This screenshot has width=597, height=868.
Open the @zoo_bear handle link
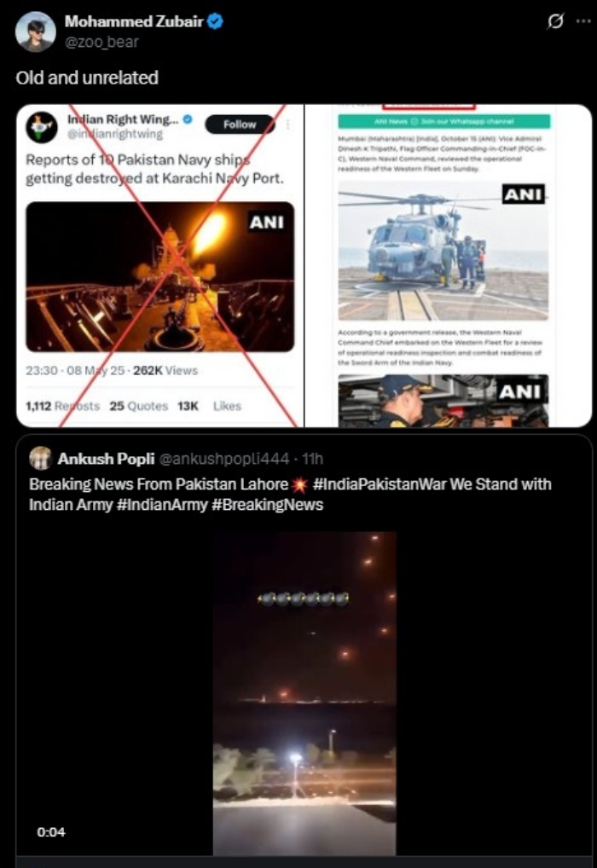101,42
